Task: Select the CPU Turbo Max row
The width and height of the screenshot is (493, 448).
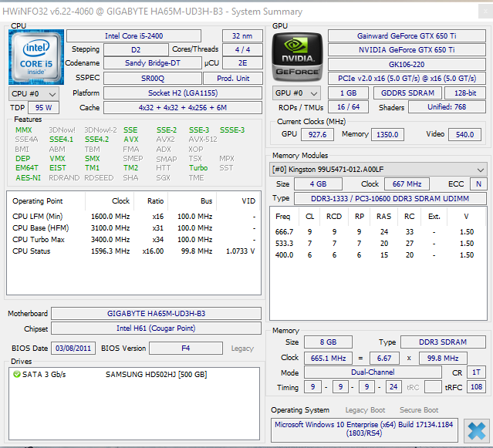Action: click(134, 240)
